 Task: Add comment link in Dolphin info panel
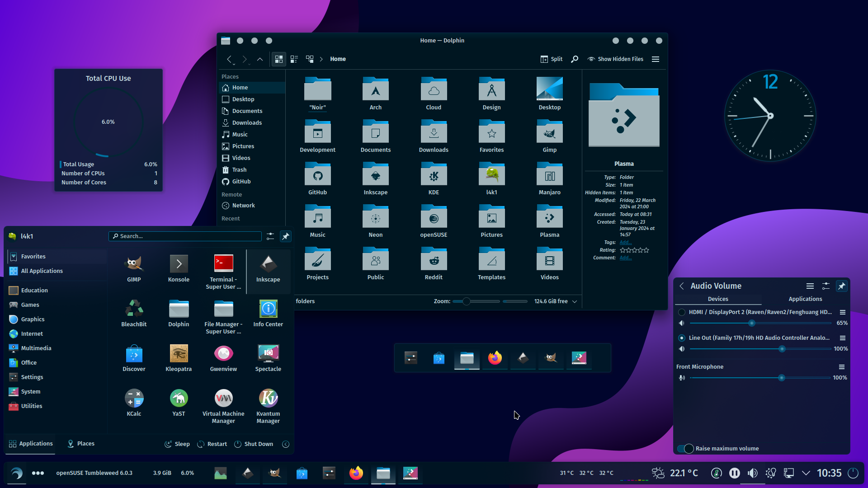625,258
